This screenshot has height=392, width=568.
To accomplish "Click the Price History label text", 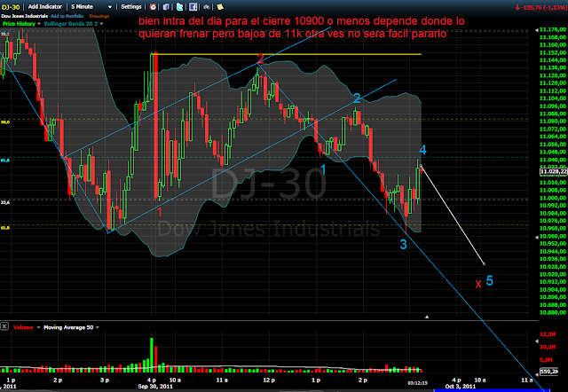I will pyautogui.click(x=19, y=24).
